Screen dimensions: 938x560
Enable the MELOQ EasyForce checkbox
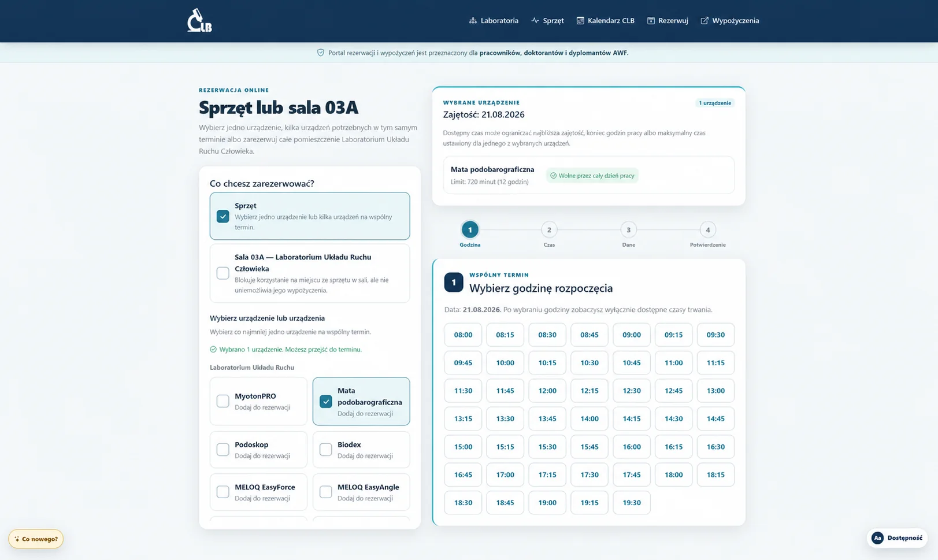pos(223,492)
